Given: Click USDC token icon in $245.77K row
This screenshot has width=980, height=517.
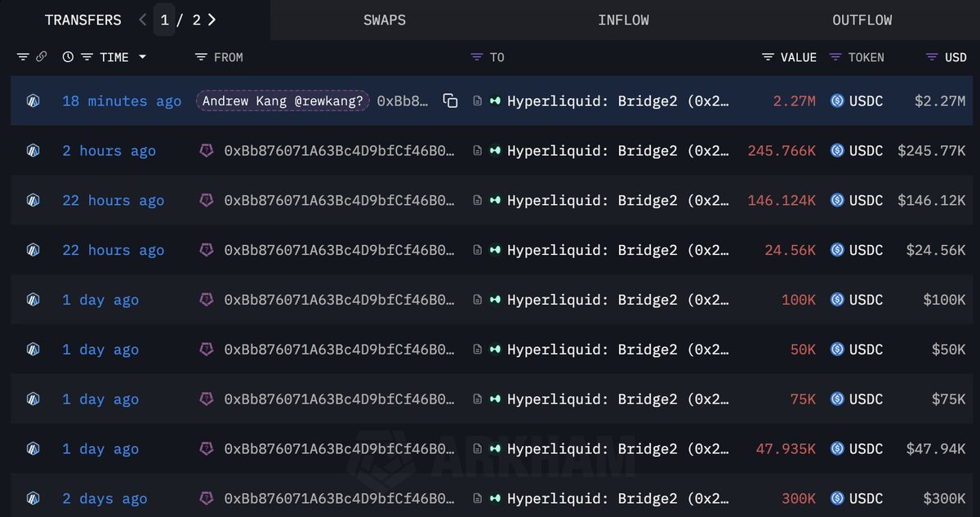Looking at the screenshot, I should click(837, 151).
